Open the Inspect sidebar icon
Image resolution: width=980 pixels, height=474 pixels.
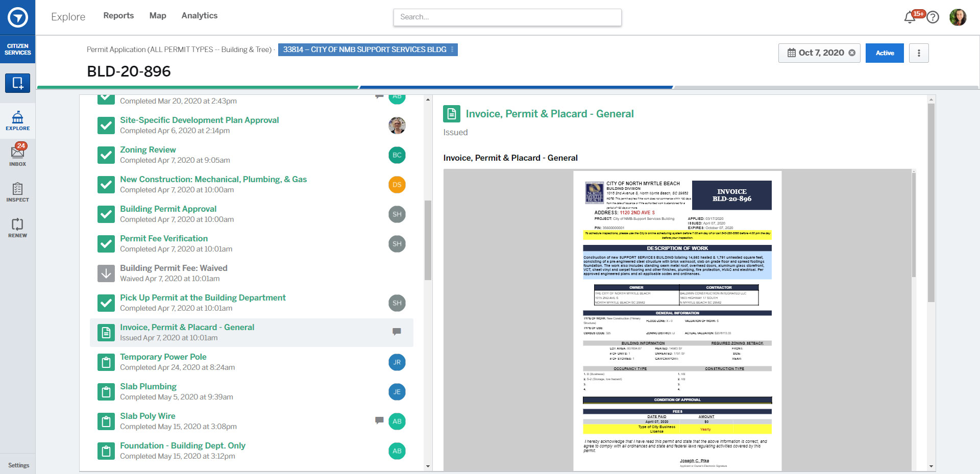tap(17, 192)
